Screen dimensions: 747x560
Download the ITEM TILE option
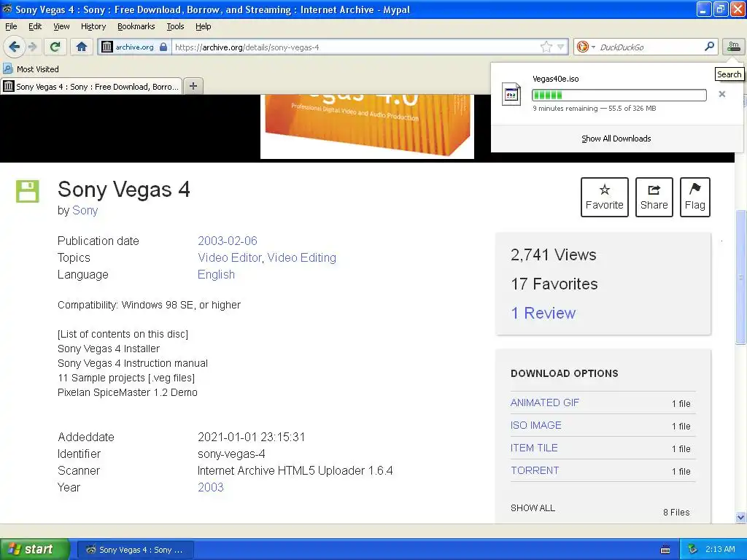[534, 448]
